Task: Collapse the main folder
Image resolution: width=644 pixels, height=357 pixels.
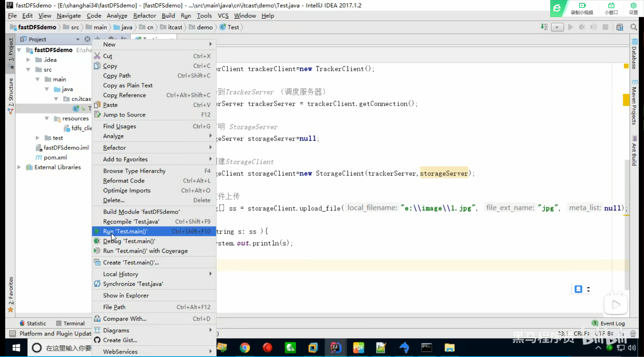Action: tap(37, 79)
